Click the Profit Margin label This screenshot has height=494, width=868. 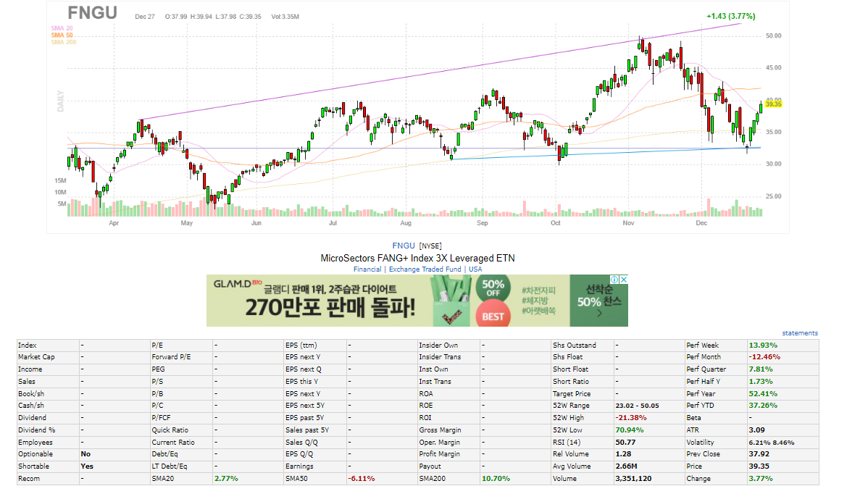click(x=440, y=454)
